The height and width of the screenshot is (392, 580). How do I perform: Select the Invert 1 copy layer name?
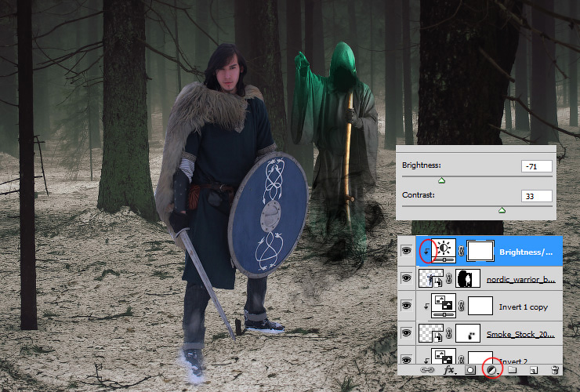[523, 307]
